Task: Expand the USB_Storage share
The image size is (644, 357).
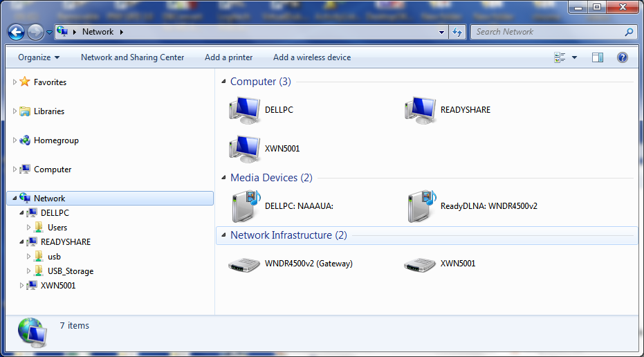Action: click(x=28, y=271)
